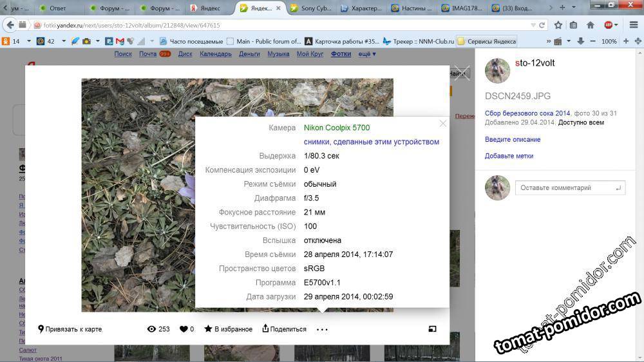This screenshot has height=362, width=644.
Task: Add photo to favorites with star icon
Action: [x=208, y=329]
